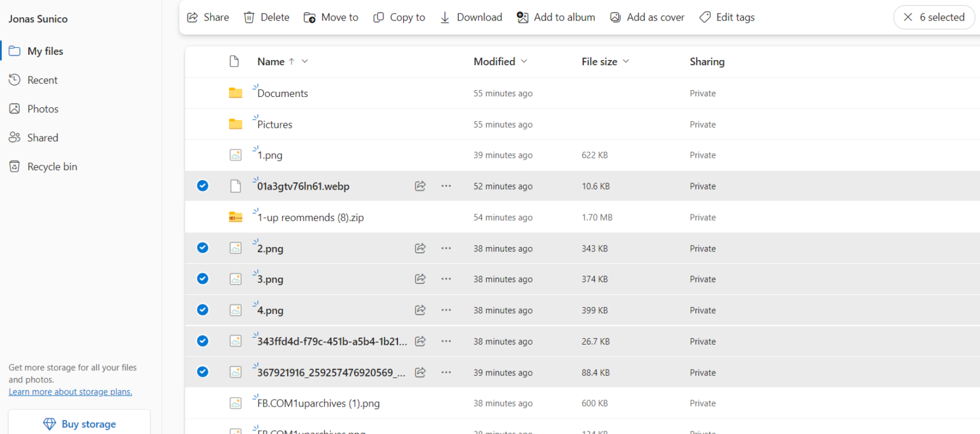Switch to the Recent view
This screenshot has width=980, height=434.
41,79
